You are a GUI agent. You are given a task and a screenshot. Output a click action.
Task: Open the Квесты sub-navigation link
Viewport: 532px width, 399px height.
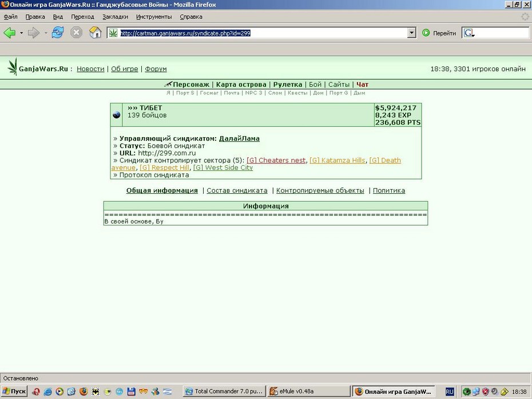click(297, 93)
